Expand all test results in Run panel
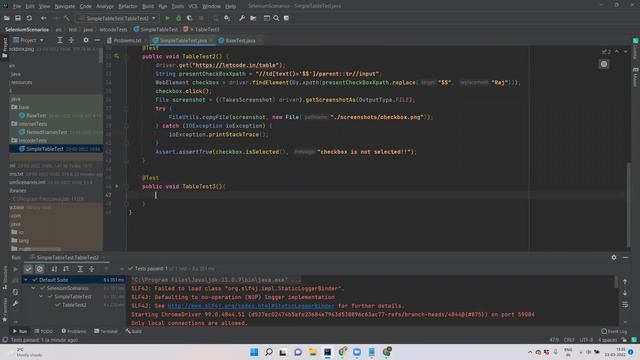 [80, 269]
